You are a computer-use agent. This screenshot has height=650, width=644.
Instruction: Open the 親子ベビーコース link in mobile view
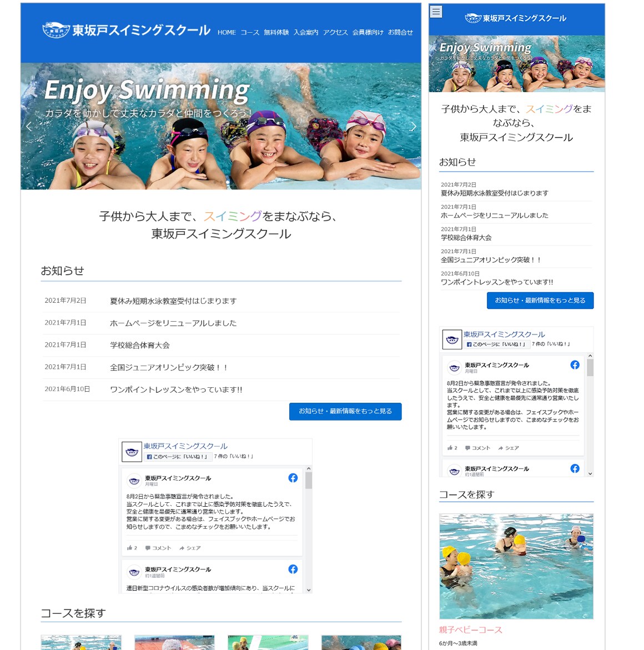(470, 630)
